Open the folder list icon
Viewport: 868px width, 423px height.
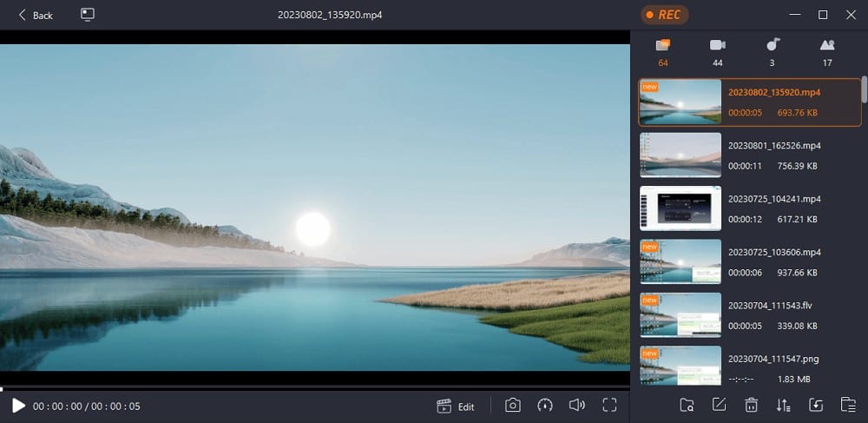pos(848,405)
